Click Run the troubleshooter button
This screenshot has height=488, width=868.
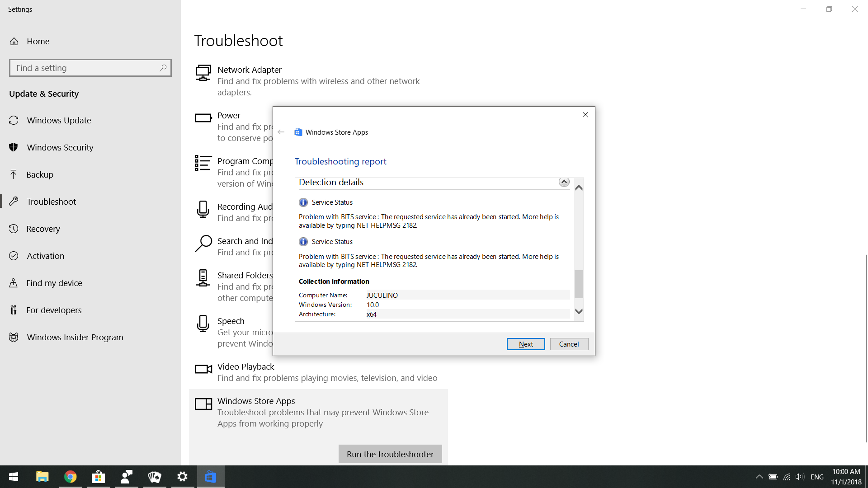(x=390, y=454)
